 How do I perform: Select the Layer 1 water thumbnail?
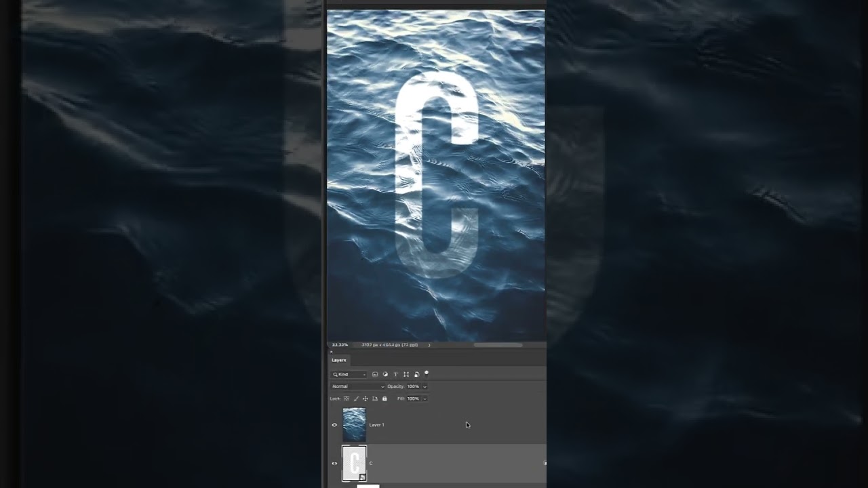pos(354,424)
